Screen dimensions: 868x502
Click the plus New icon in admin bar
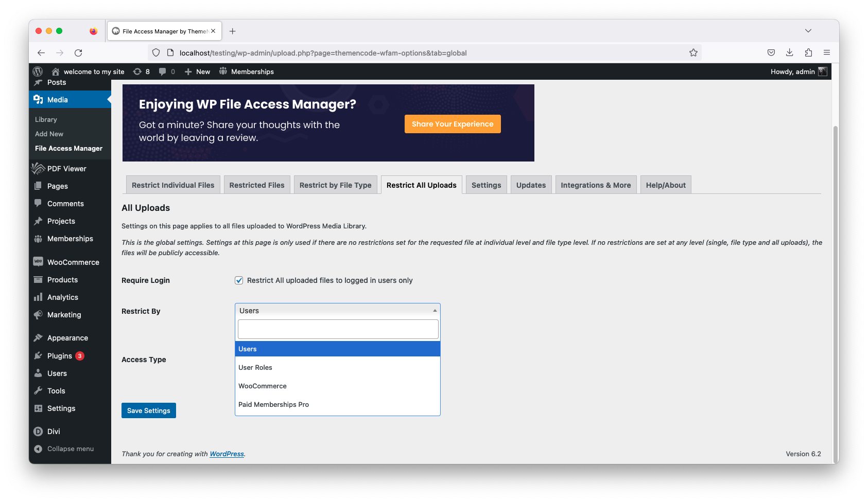188,71
